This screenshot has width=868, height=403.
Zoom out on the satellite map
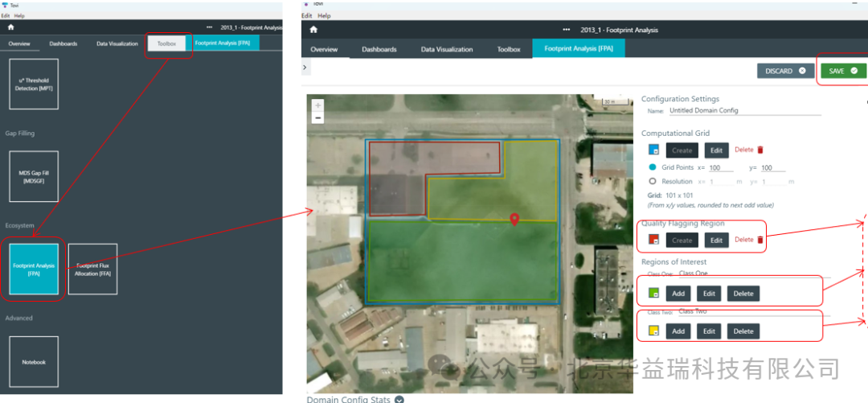pyautogui.click(x=318, y=118)
